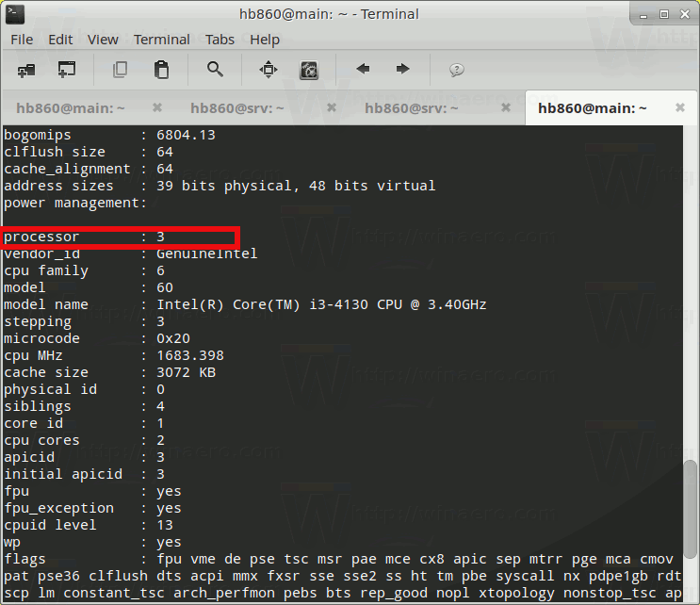Open a new terminal window via toolbar icon
This screenshot has width=700, height=605.
67,69
